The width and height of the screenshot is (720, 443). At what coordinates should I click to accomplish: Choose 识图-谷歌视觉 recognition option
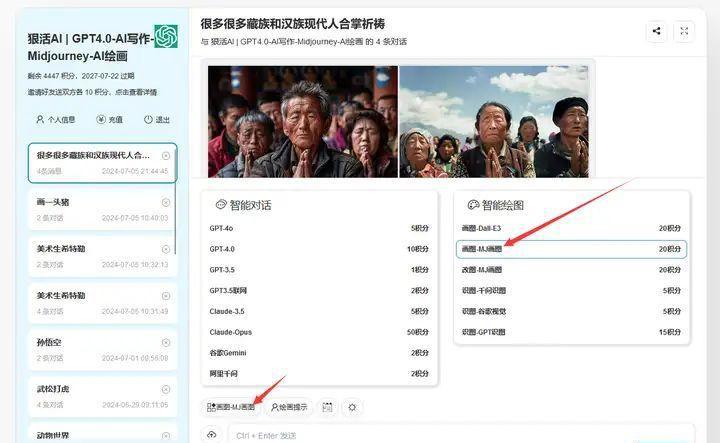tap(571, 311)
